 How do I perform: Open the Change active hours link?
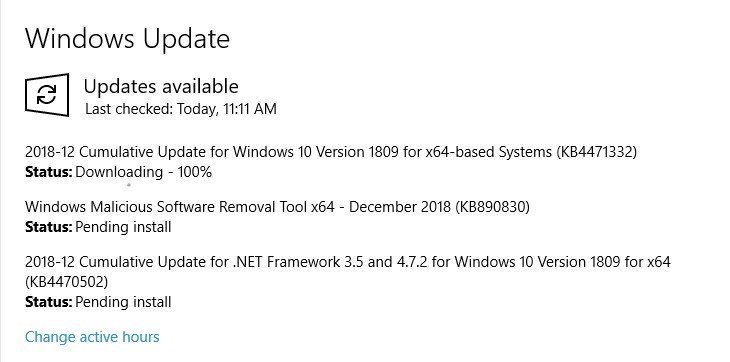pyautogui.click(x=92, y=336)
